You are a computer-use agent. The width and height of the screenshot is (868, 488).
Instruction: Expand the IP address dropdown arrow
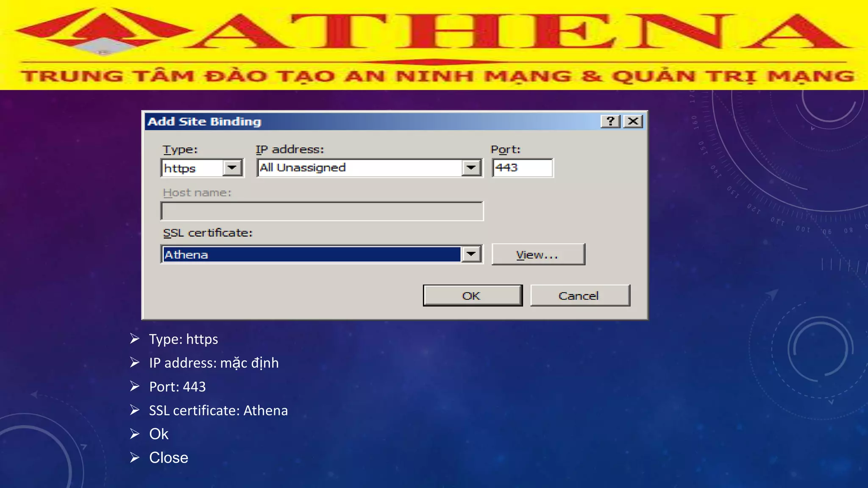[471, 168]
